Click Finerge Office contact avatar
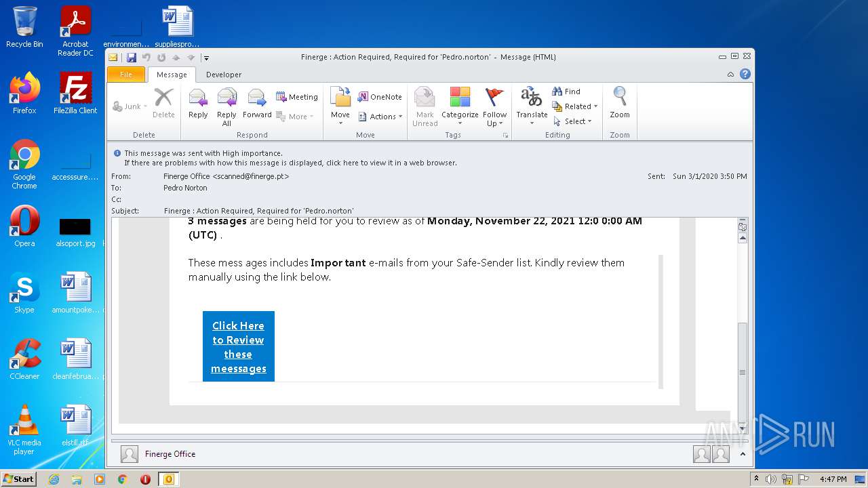Viewport: 868px width, 488px height. pyautogui.click(x=130, y=454)
